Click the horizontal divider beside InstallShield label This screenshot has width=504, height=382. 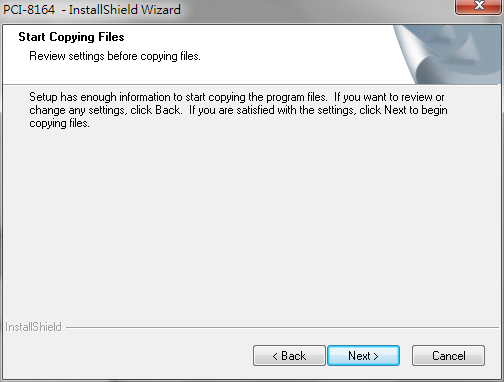282,327
